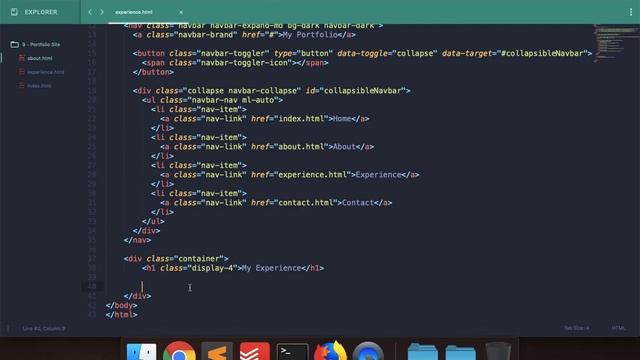Image resolution: width=640 pixels, height=360 pixels.
Task: Click the closing </nav> tag
Action: click(x=137, y=240)
